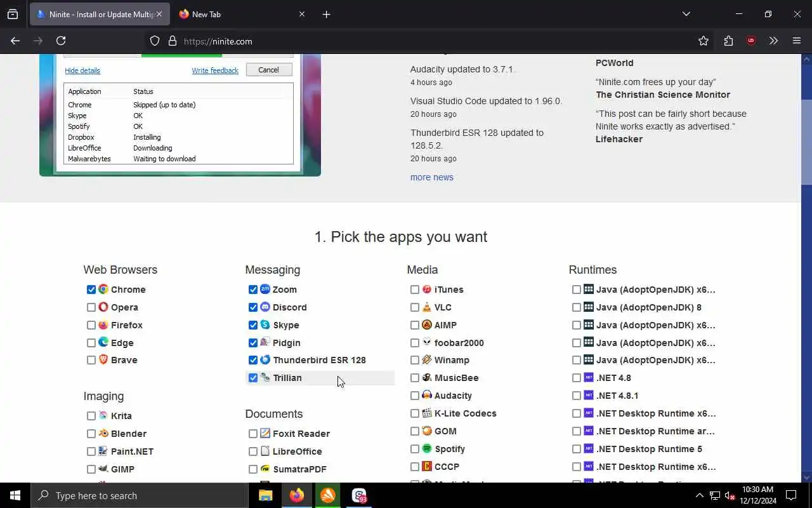Click the foobar2000 alien icon
The height and width of the screenshot is (508, 812).
(x=427, y=342)
